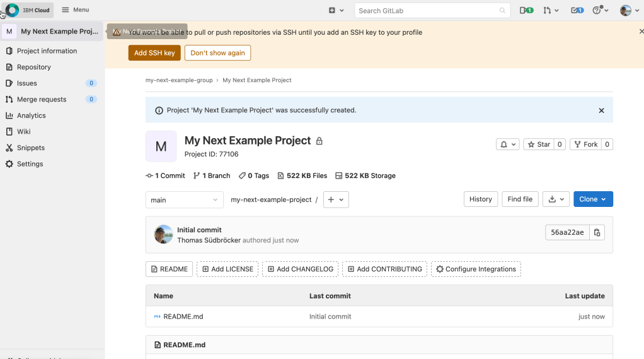Dismiss the project created success alert

(601, 110)
